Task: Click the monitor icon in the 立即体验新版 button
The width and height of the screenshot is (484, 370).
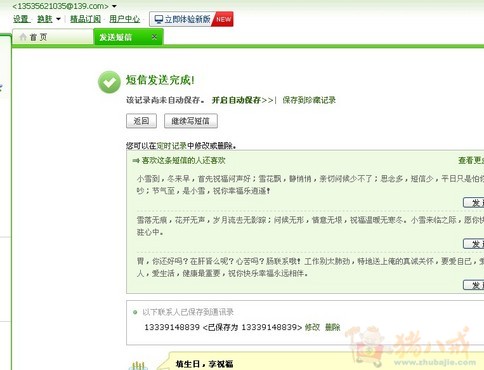Action: [x=159, y=20]
